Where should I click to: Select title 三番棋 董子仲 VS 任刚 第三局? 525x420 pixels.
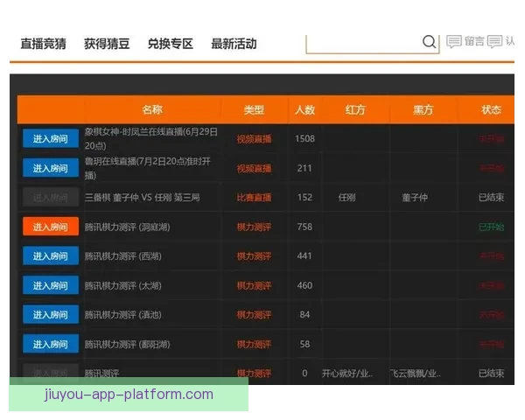(142, 198)
